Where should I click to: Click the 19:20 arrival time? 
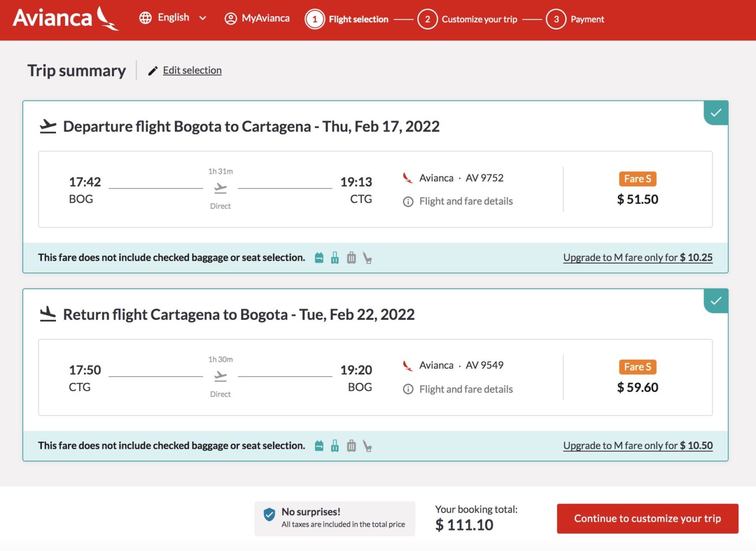pos(356,370)
